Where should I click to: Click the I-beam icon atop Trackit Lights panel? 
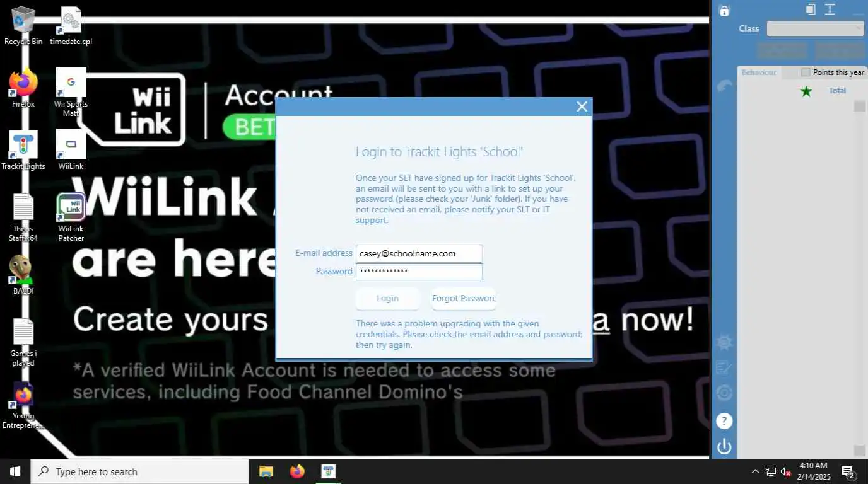coord(830,9)
